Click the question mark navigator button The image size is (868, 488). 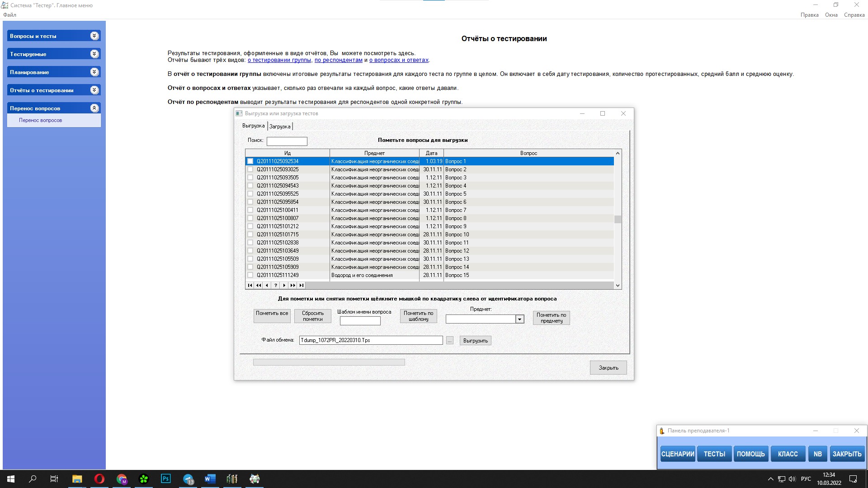pos(276,286)
